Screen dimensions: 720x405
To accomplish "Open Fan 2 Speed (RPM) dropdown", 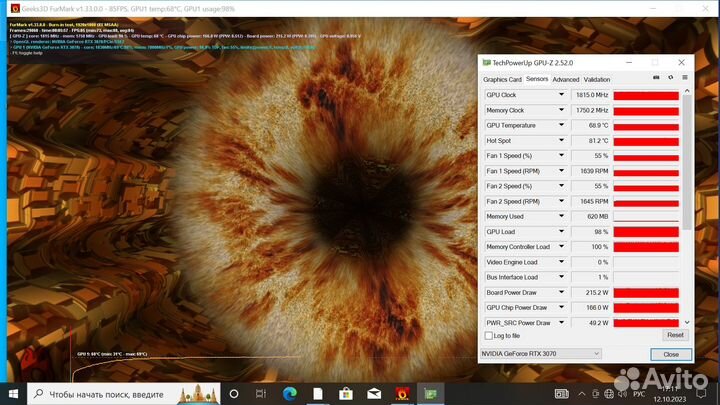I will (x=561, y=201).
